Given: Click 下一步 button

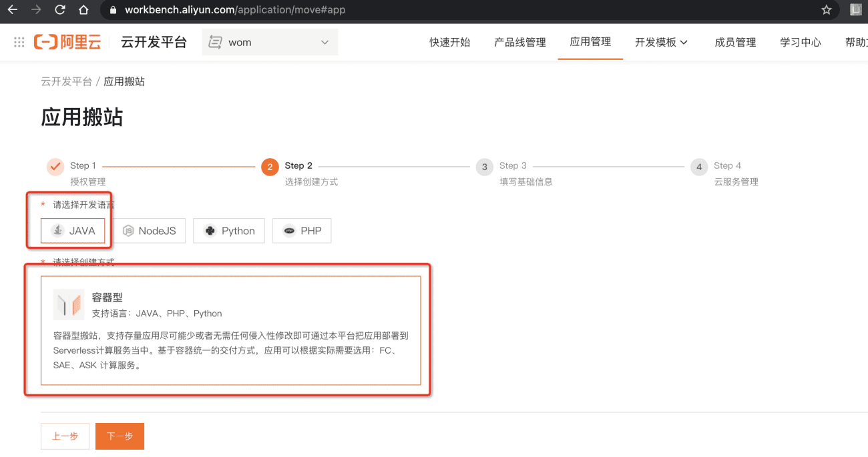Looking at the screenshot, I should [x=120, y=436].
